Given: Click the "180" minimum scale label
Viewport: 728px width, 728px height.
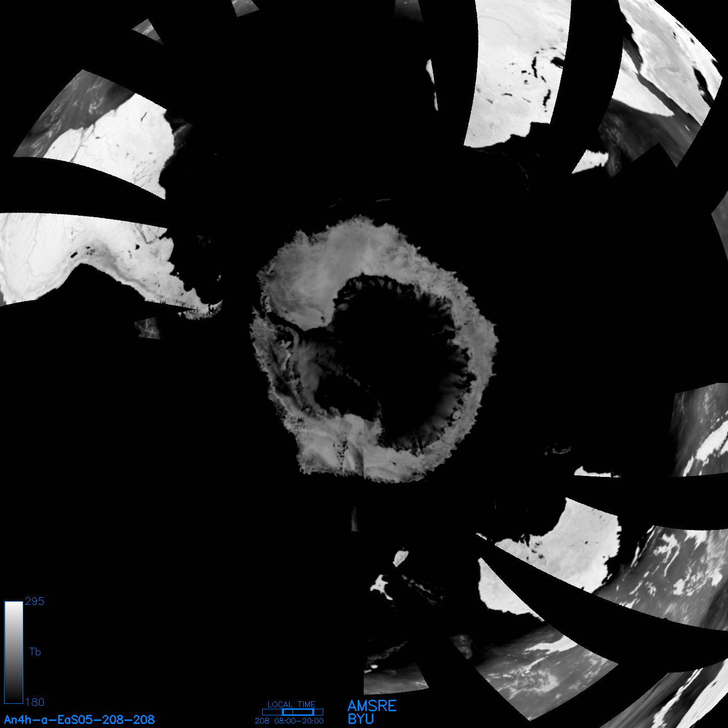Looking at the screenshot, I should pyautogui.click(x=35, y=702).
